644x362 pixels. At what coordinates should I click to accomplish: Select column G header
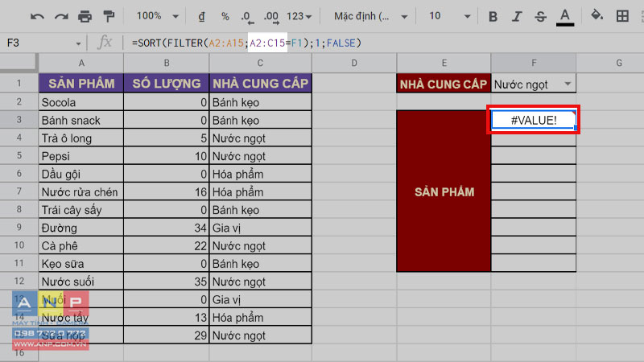pos(618,63)
